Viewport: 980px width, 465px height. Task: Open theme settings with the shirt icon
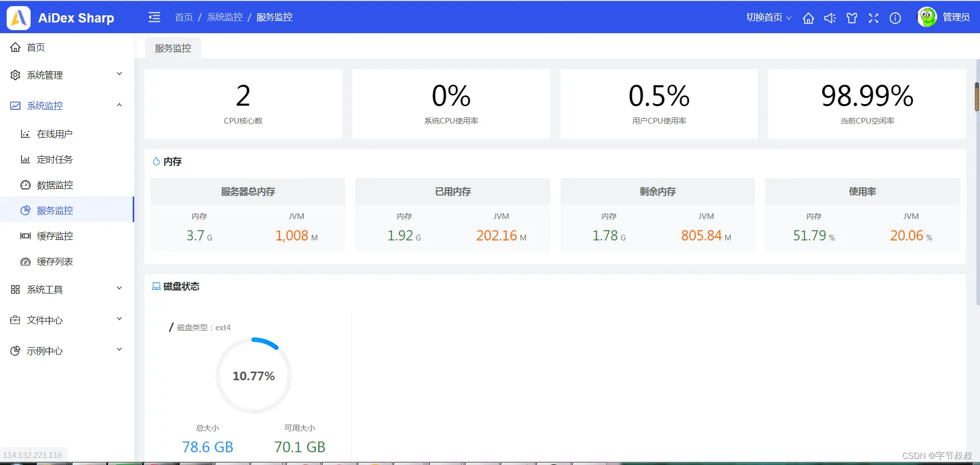point(852,18)
